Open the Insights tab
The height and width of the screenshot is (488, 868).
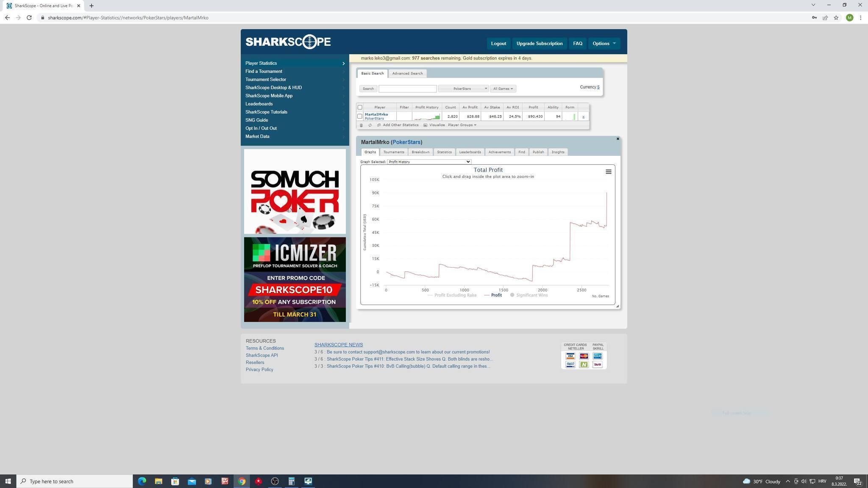(x=558, y=152)
